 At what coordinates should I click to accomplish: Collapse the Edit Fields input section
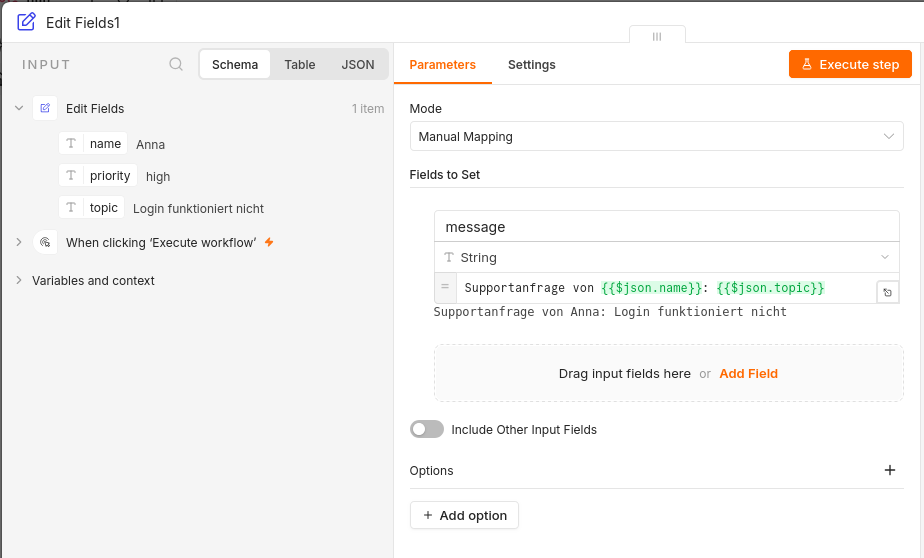19,108
